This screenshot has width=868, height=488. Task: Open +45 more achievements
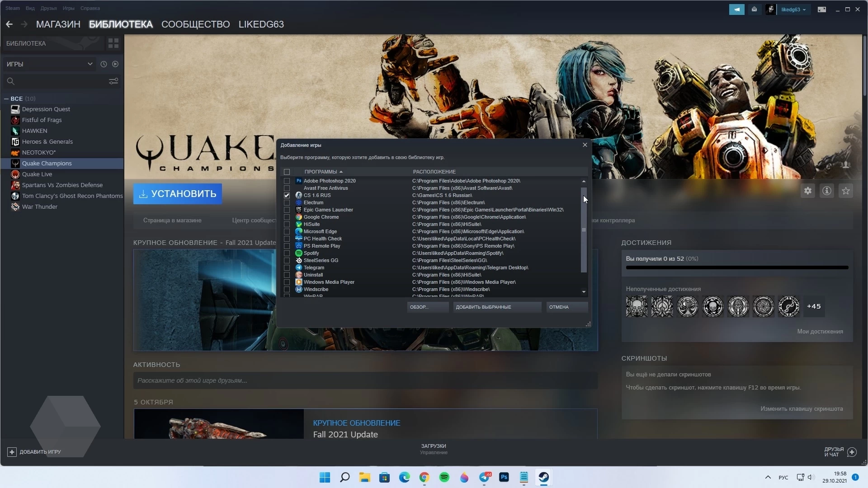814,306
